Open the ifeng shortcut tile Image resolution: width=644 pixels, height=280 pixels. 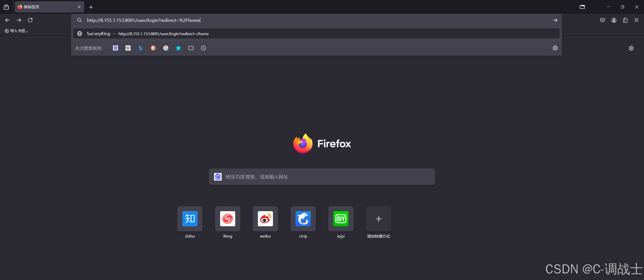[x=228, y=219]
